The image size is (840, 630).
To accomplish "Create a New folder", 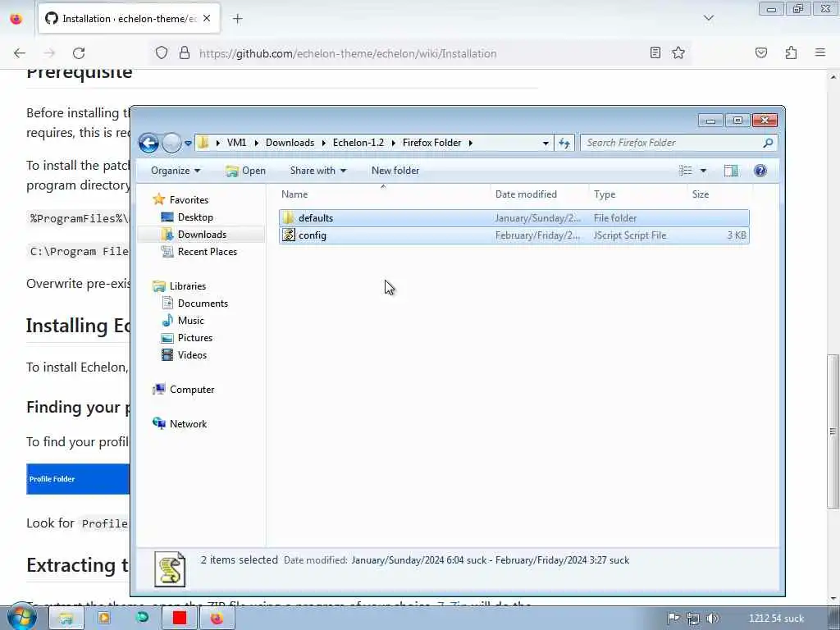I will 395,171.
